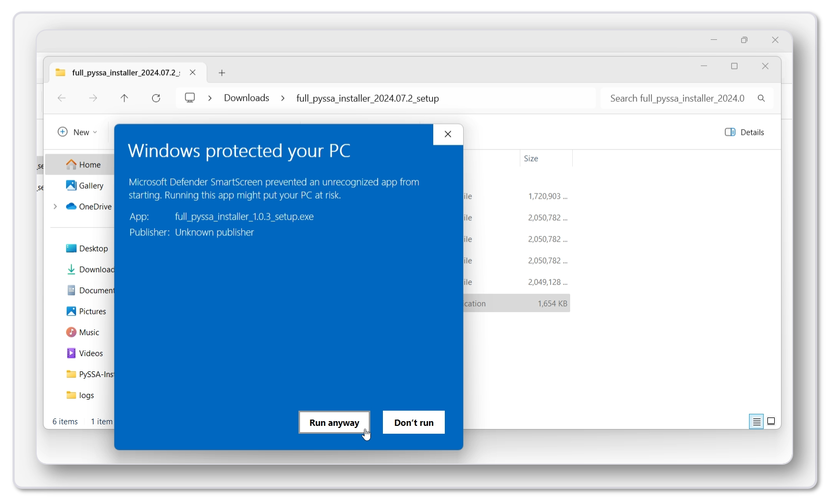The width and height of the screenshot is (834, 504).
Task: Click the Size column header
Action: click(546, 158)
